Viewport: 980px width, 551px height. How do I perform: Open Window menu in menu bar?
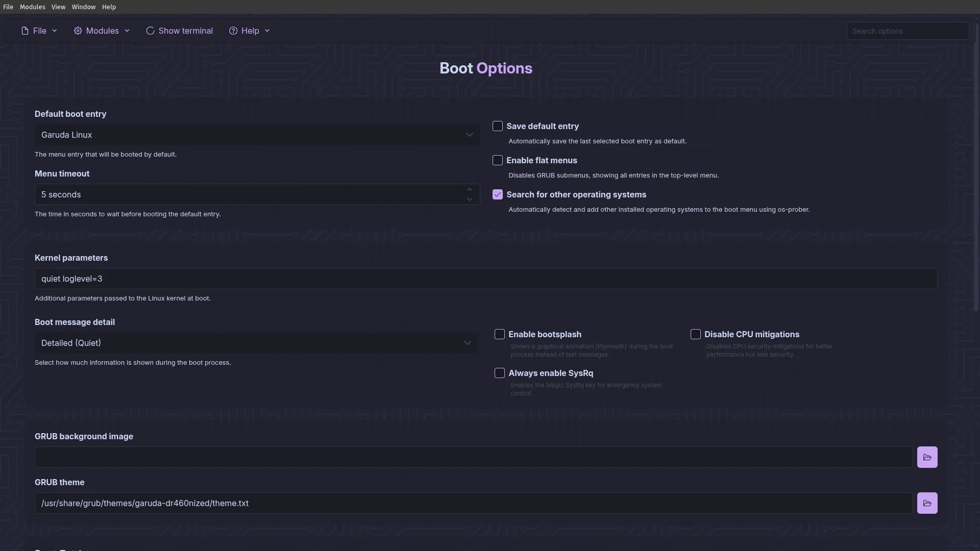click(84, 7)
